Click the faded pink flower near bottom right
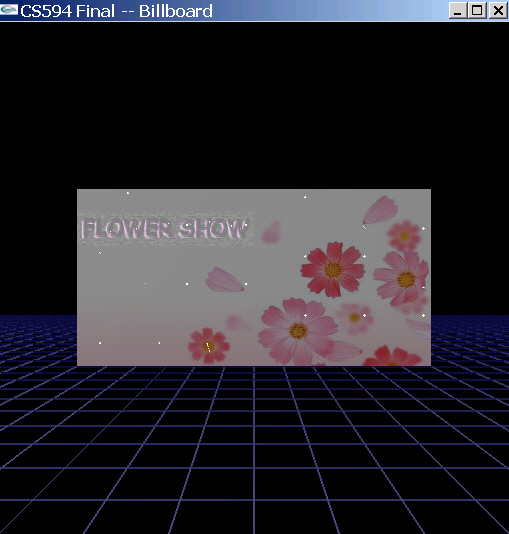 click(354, 318)
